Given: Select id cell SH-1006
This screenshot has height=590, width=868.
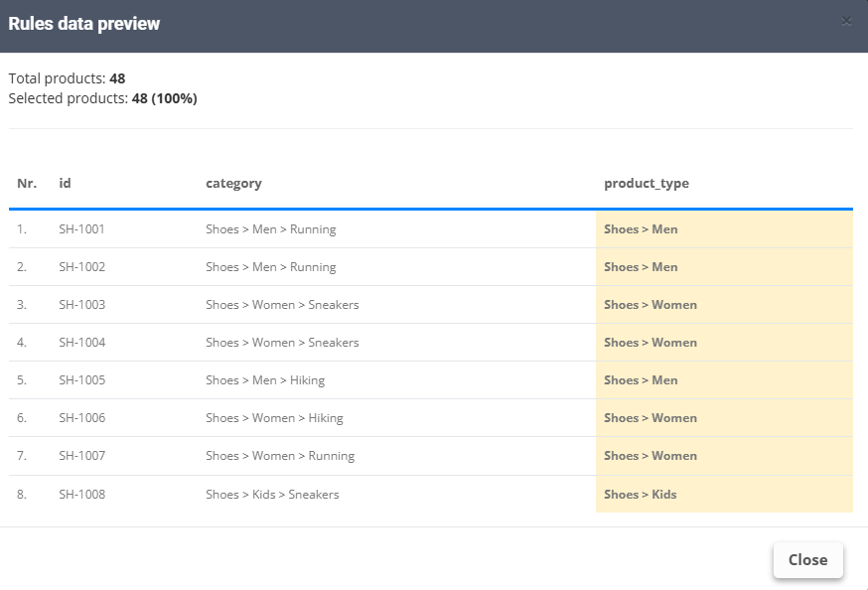Looking at the screenshot, I should click(x=81, y=418).
